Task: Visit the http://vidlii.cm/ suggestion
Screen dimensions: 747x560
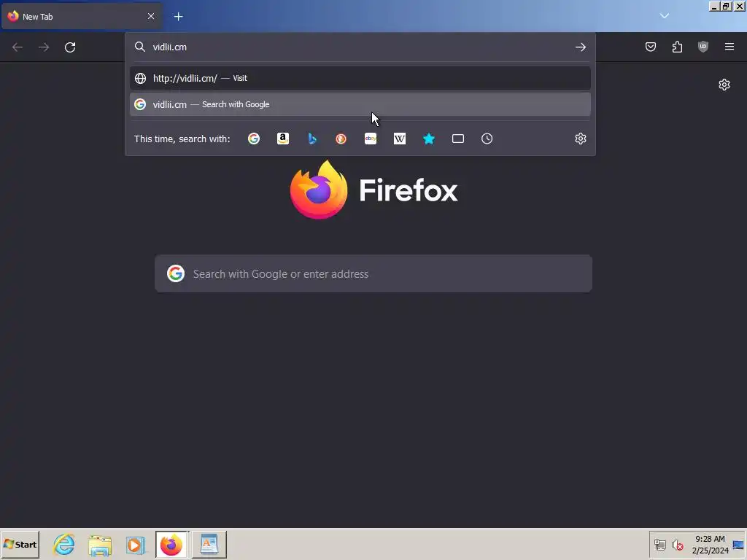Action: 360,78
